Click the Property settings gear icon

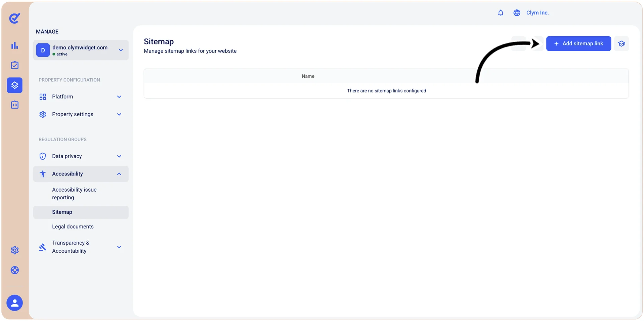click(43, 114)
